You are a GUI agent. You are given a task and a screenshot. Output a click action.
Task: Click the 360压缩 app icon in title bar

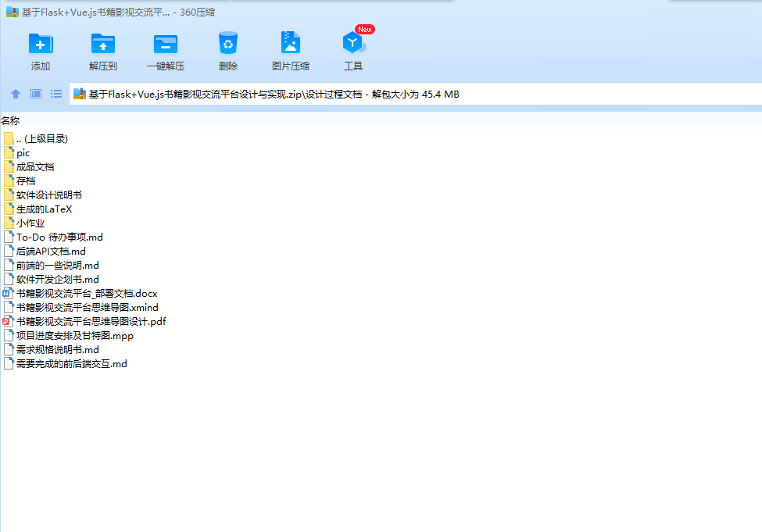[x=13, y=12]
